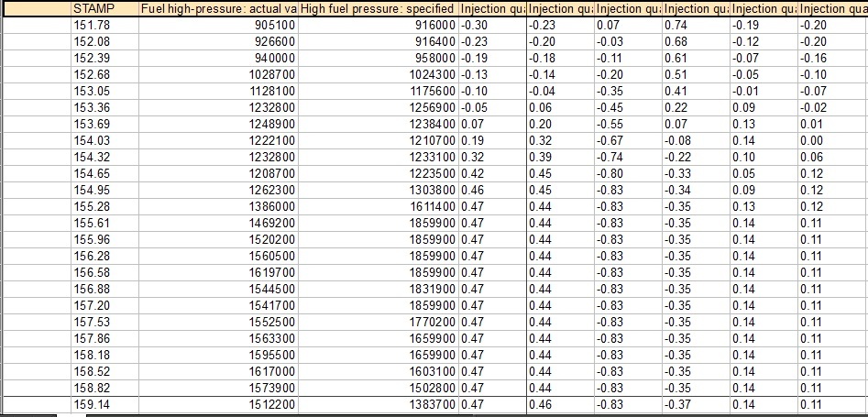Click the injection cell showing 0.74

click(x=695, y=26)
